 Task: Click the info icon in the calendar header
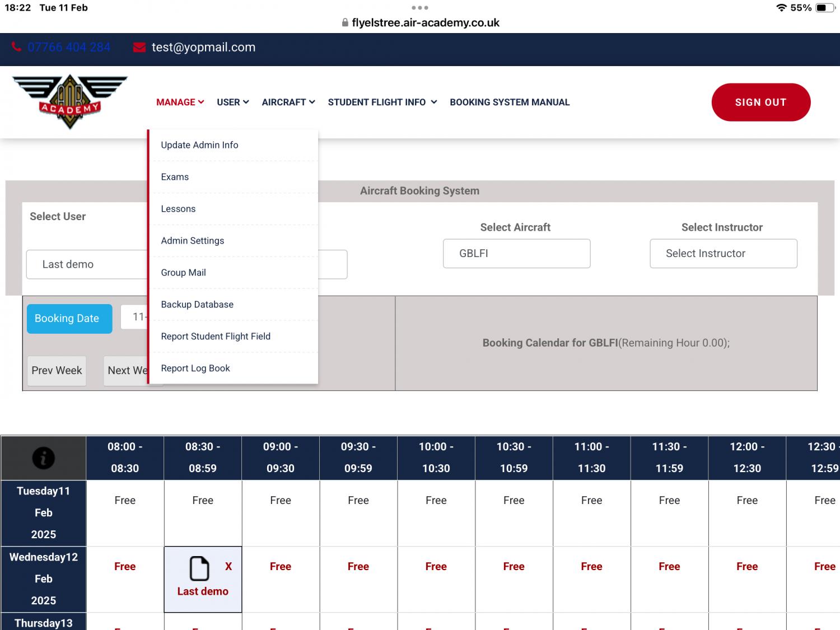tap(43, 458)
